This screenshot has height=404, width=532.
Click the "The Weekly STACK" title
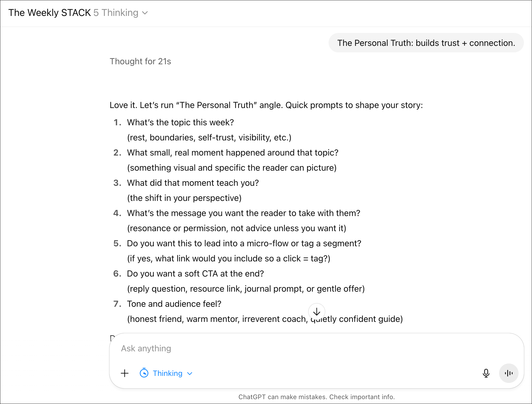point(50,13)
